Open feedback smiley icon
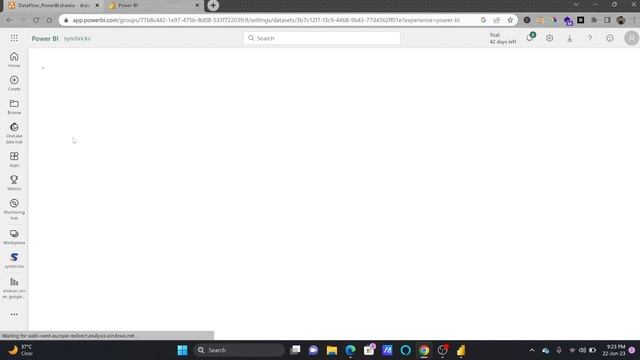Screen dimensions: 640x360 [x=610, y=38]
